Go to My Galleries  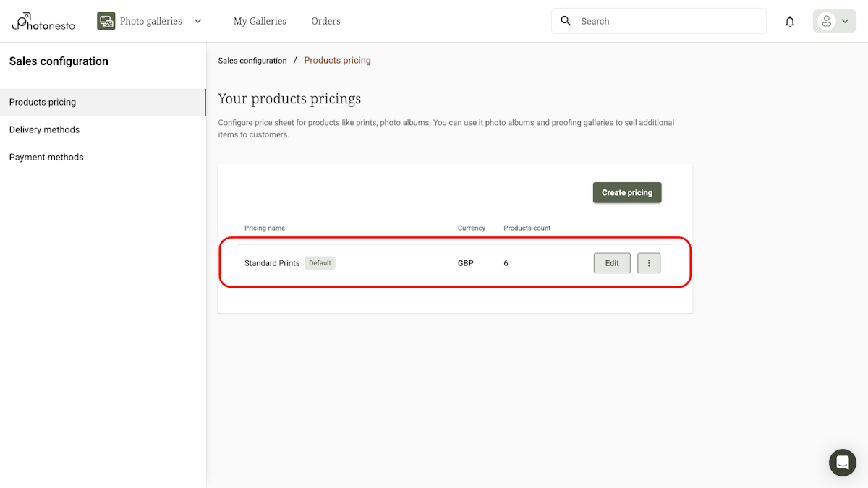(259, 21)
